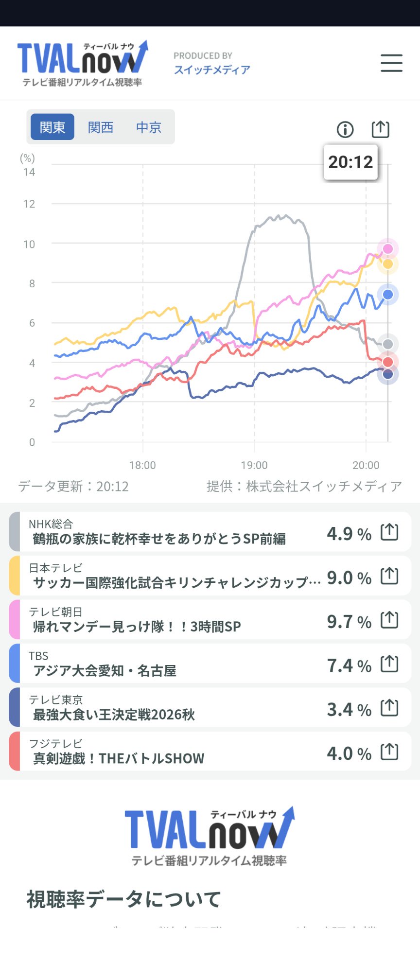Share the TBS rating row

tap(389, 664)
